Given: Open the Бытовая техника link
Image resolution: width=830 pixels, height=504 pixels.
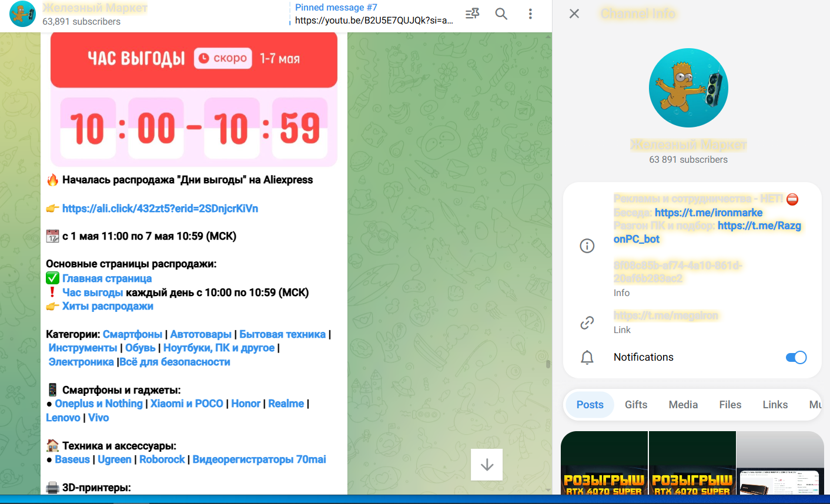Looking at the screenshot, I should click(282, 334).
